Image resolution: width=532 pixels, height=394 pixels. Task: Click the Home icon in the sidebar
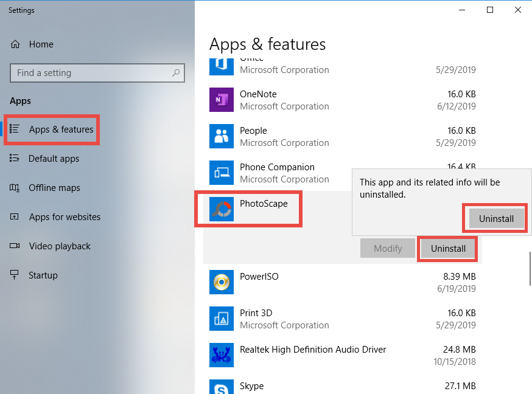pyautogui.click(x=15, y=44)
